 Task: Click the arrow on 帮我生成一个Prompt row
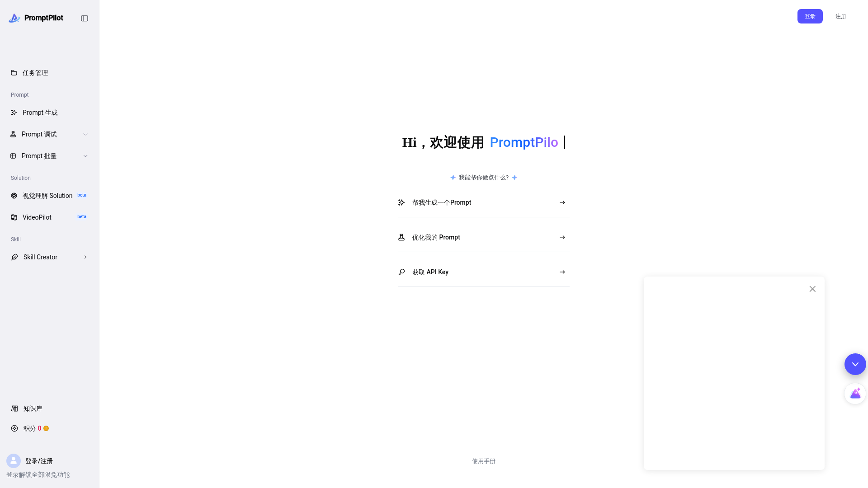tap(562, 202)
